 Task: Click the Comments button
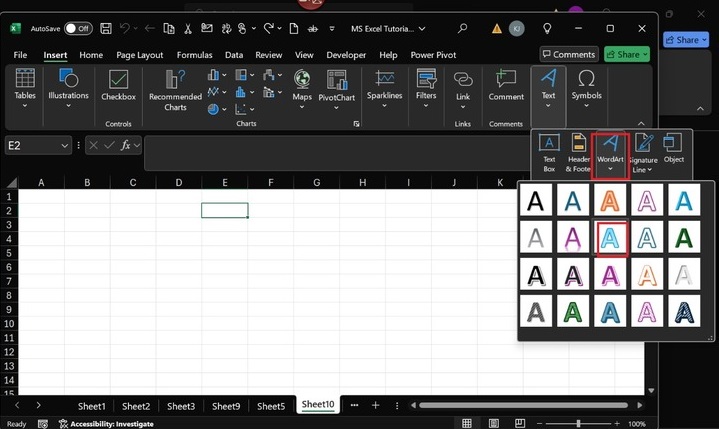pyautogui.click(x=568, y=55)
